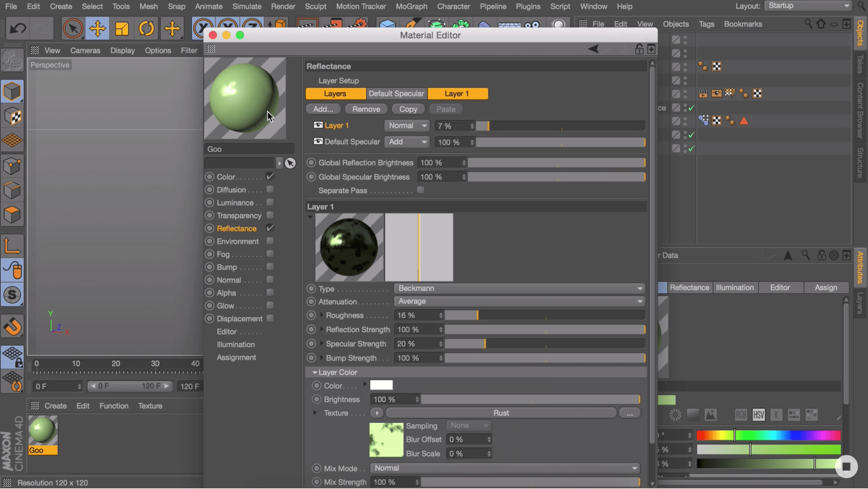
Task: Click the white Layer Color swatch
Action: pyautogui.click(x=381, y=386)
